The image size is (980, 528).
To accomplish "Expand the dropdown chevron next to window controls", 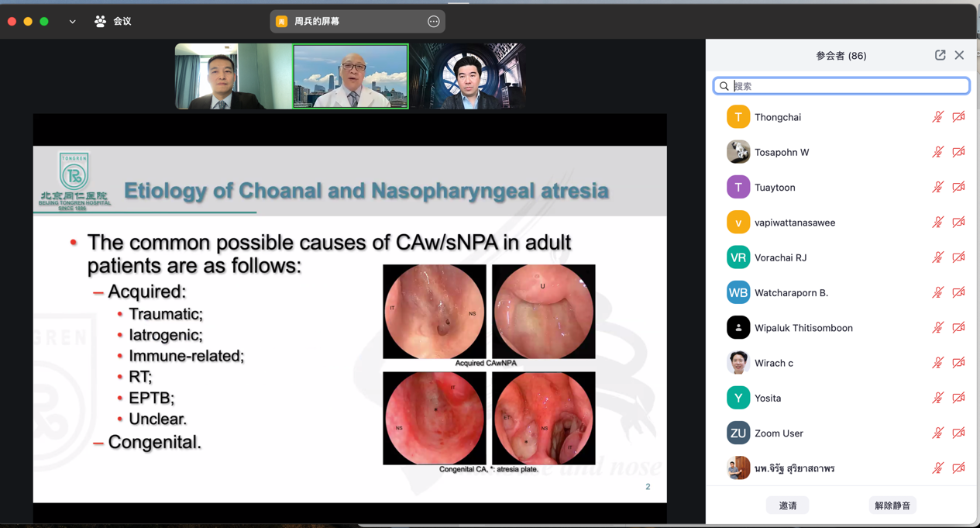I will (x=72, y=22).
